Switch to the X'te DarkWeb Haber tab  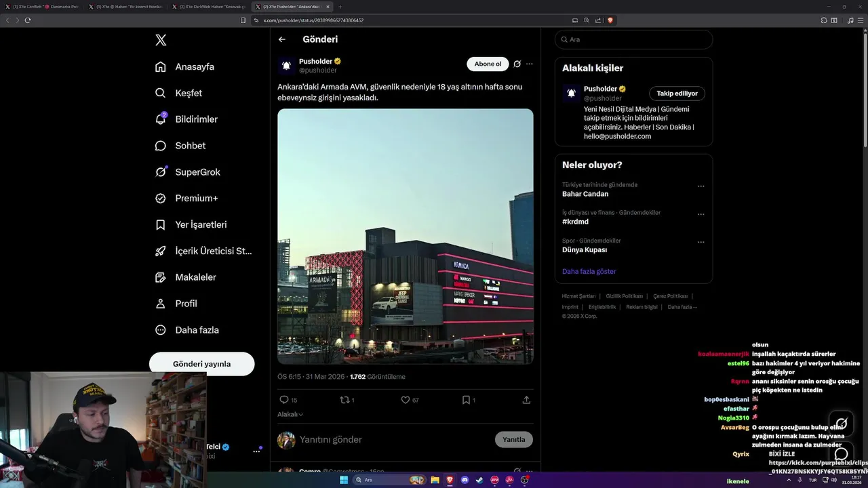[210, 7]
